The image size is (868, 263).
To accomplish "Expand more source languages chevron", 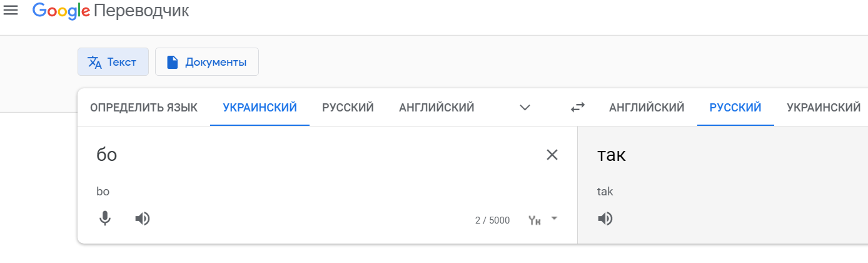I will (525, 108).
